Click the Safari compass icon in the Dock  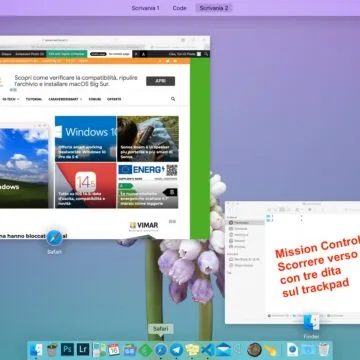tap(161, 350)
